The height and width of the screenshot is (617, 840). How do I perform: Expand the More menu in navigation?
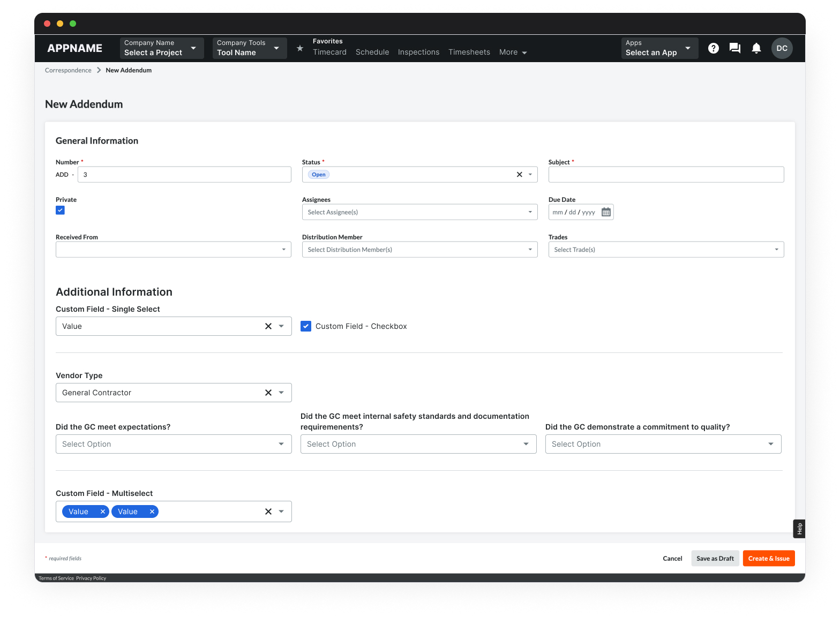tap(513, 52)
